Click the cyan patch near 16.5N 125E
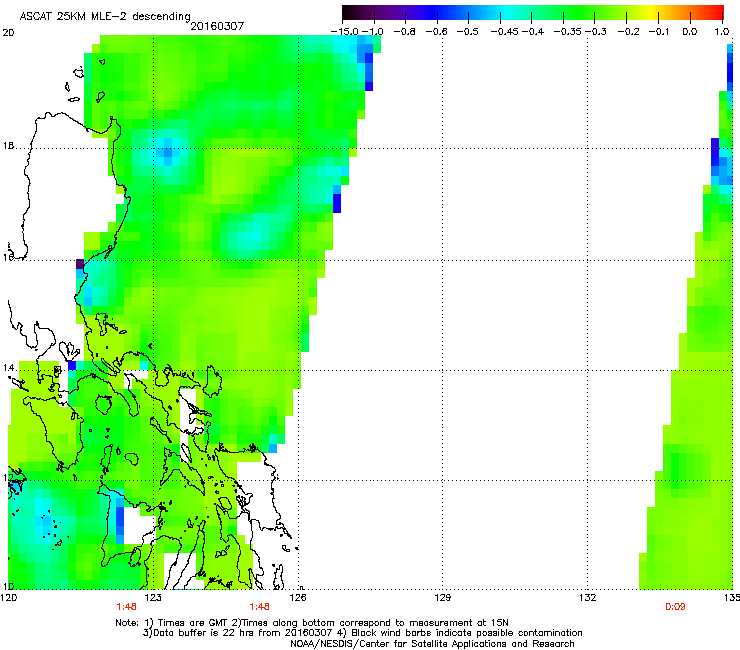The width and height of the screenshot is (740, 650). pos(249,234)
